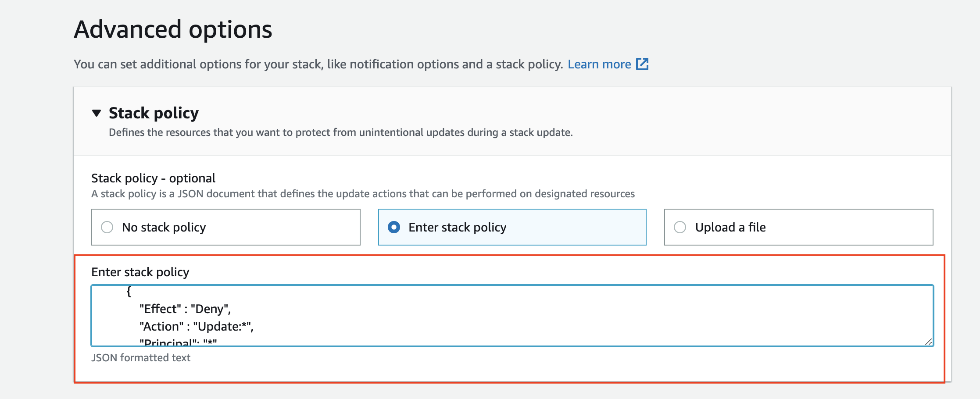Click the selected Enter stack policy radio indicator

394,227
